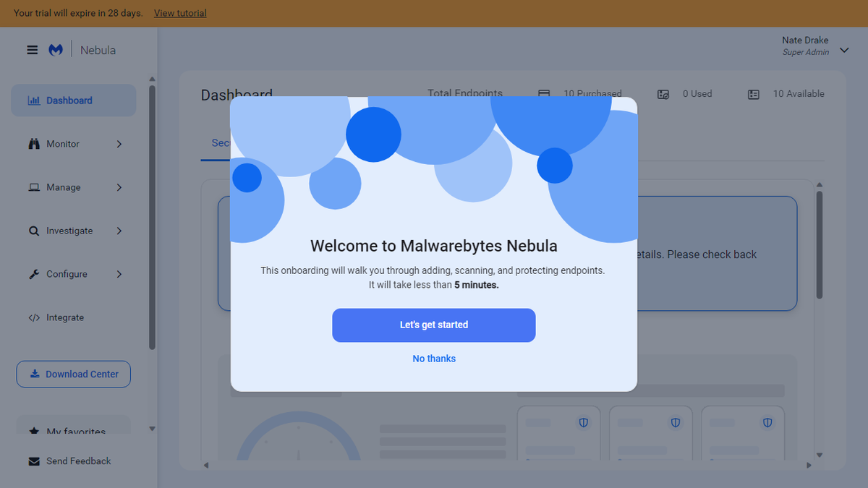The width and height of the screenshot is (868, 488).
Task: Toggle the sidebar with the hamburger icon
Action: pyautogui.click(x=32, y=49)
